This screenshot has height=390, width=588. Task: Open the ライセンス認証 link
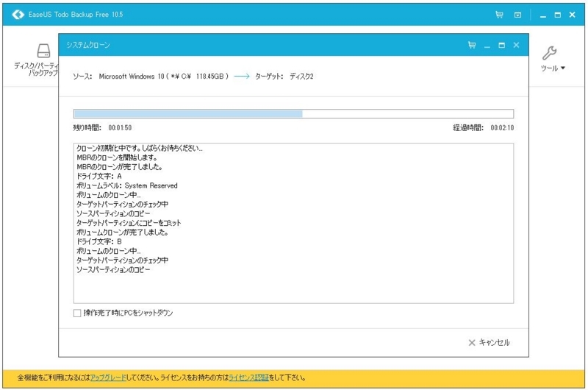(248, 377)
